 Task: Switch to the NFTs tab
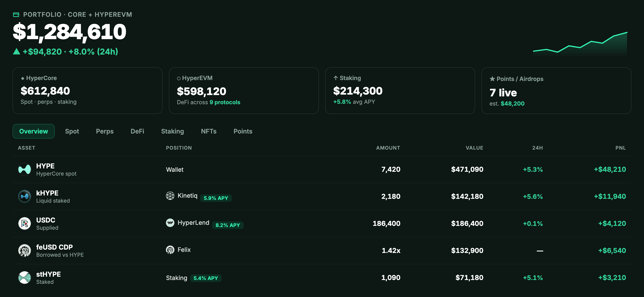[x=209, y=131]
